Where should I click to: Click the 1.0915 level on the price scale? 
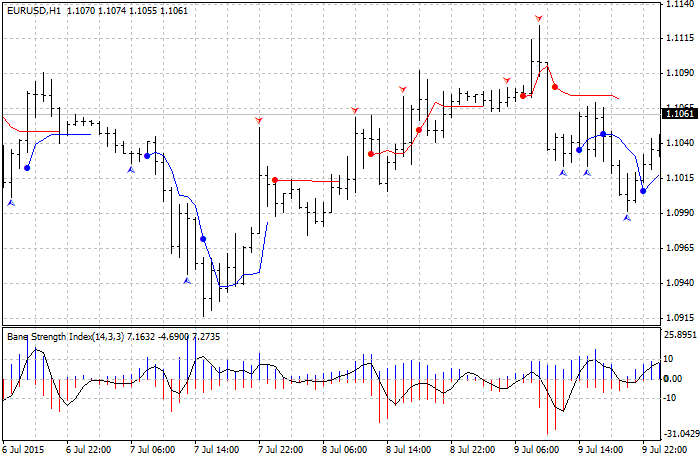[679, 319]
